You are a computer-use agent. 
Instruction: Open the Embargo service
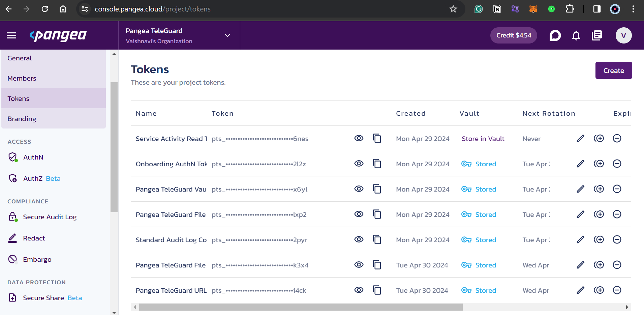(30, 259)
